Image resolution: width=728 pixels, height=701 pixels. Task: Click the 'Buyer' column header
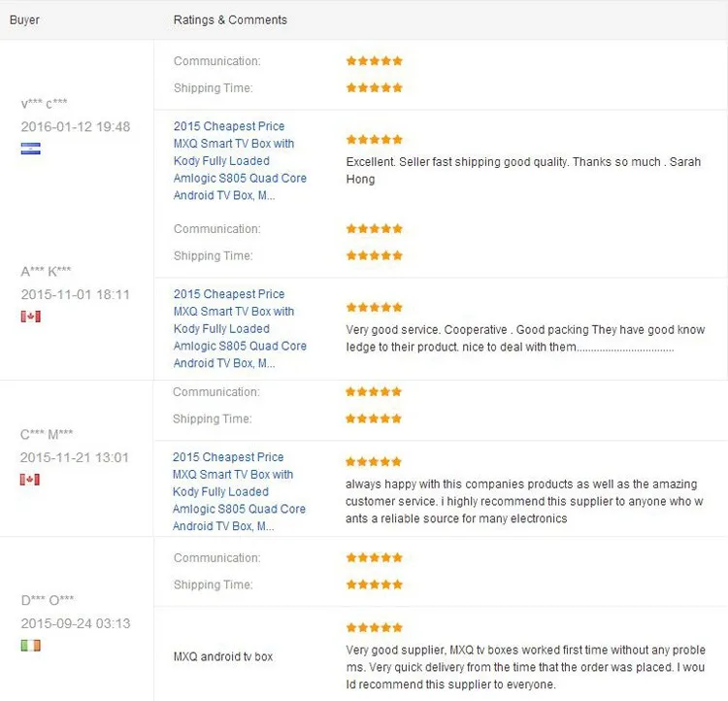pyautogui.click(x=24, y=19)
